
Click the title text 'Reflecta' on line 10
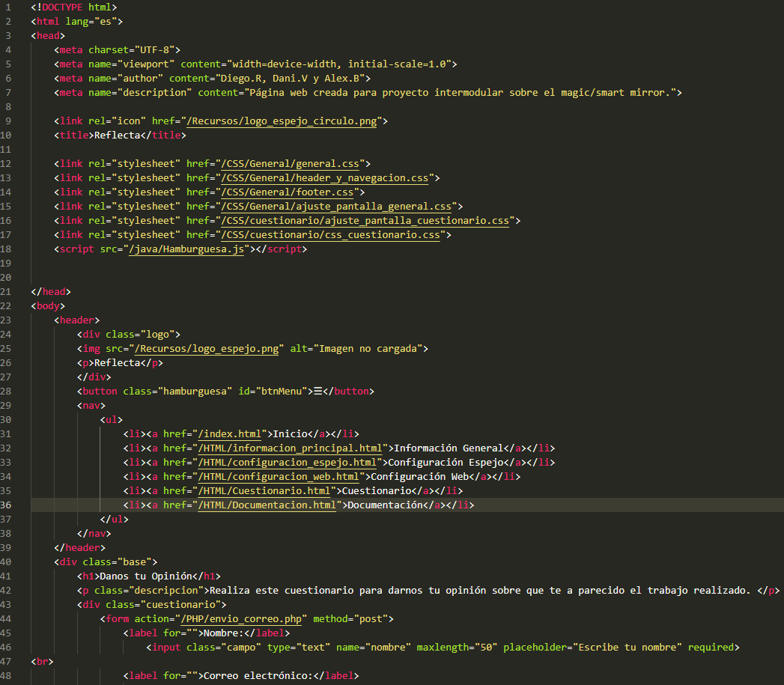pyautogui.click(x=118, y=136)
